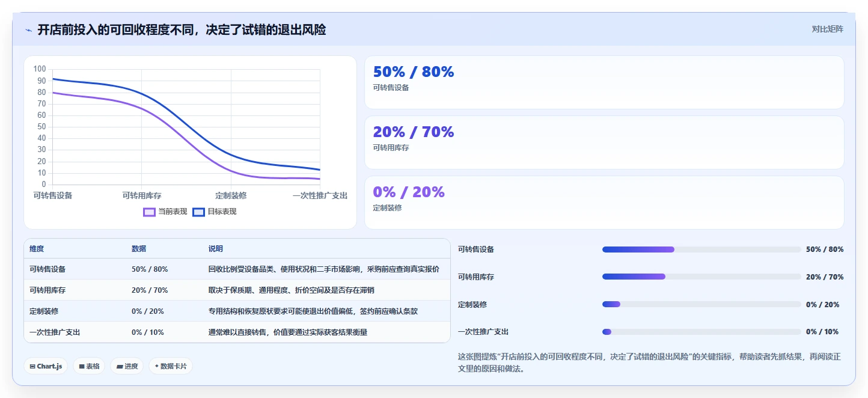Click the table value 0% / 20%
Screen dimensions: 868x398
pos(148,311)
